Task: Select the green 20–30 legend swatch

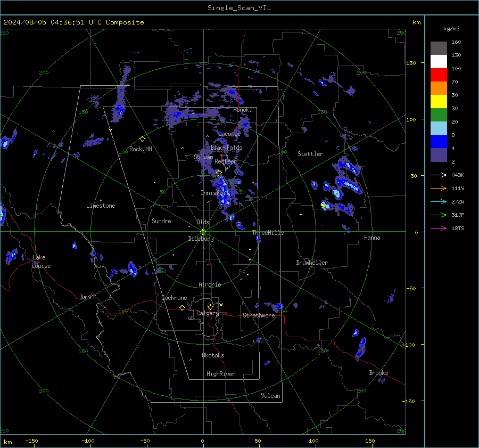Action: click(x=439, y=115)
